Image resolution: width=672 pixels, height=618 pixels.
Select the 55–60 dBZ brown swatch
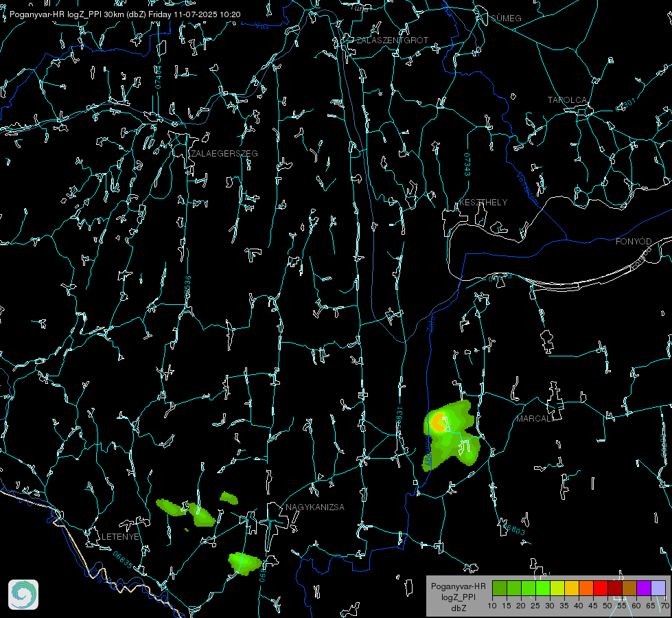pyautogui.click(x=629, y=588)
